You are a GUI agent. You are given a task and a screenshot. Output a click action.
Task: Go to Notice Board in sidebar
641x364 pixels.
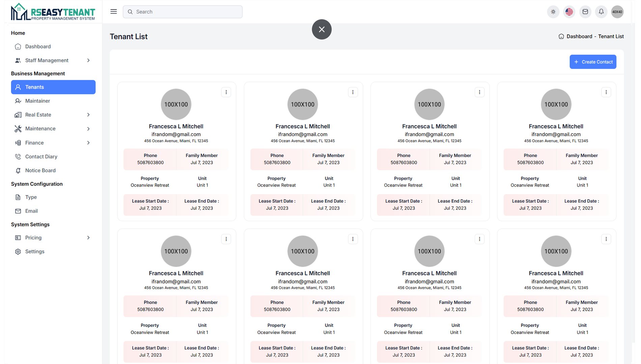tap(40, 171)
